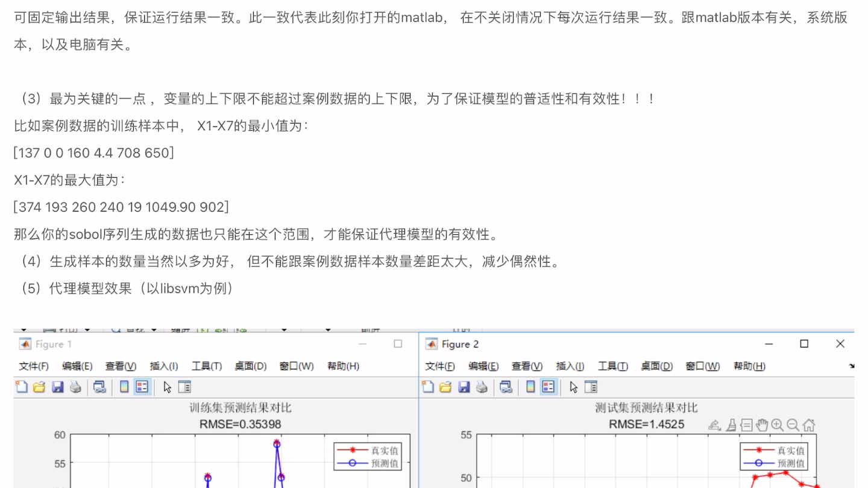Toggle the insert colorbar button in Figure 2
The width and height of the screenshot is (868, 488).
530,387
